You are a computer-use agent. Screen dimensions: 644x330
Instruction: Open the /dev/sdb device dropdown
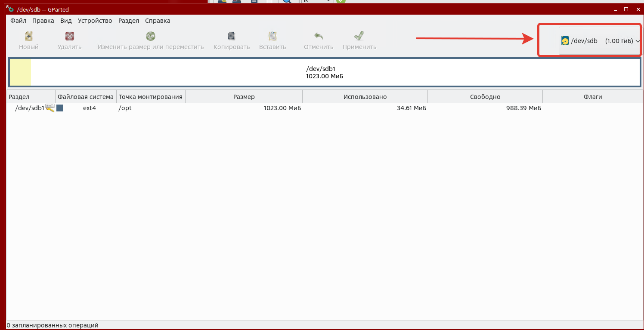coord(599,41)
